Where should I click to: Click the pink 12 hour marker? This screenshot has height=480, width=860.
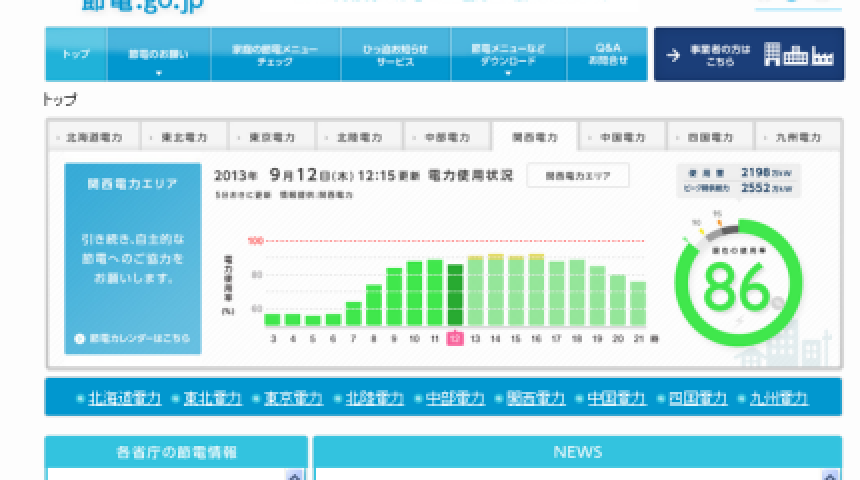[x=455, y=339]
